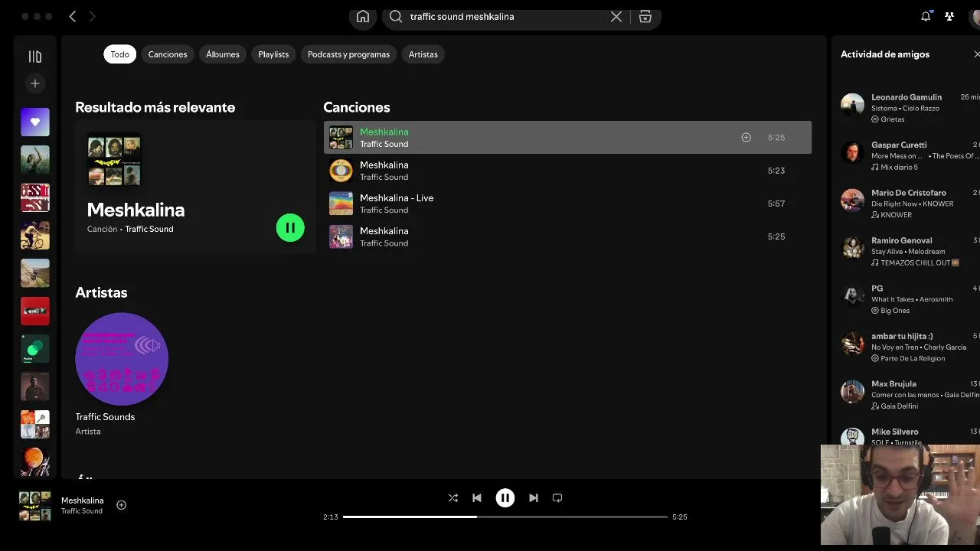The width and height of the screenshot is (980, 551).
Task: Open the Home icon in top bar
Action: pos(363,17)
